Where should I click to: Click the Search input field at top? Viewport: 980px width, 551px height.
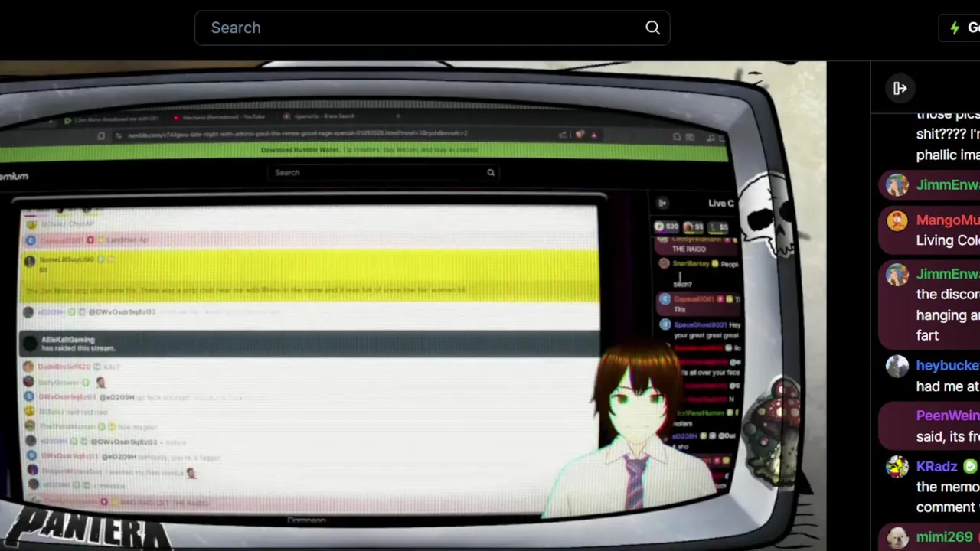click(x=432, y=28)
